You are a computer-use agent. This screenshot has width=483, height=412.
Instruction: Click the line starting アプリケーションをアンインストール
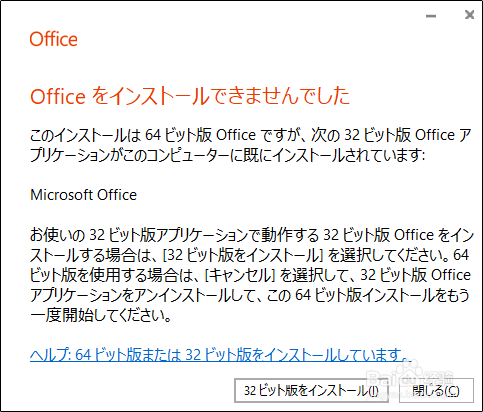[250, 295]
